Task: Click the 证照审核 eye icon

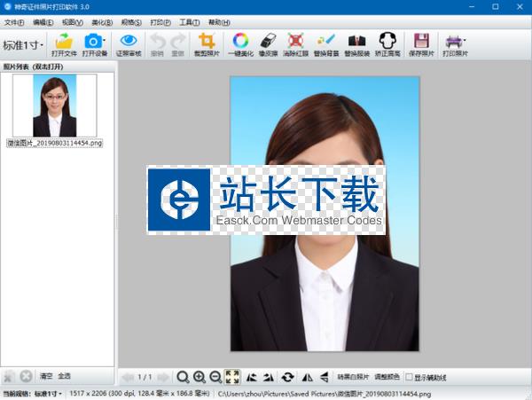Action: coord(128,41)
